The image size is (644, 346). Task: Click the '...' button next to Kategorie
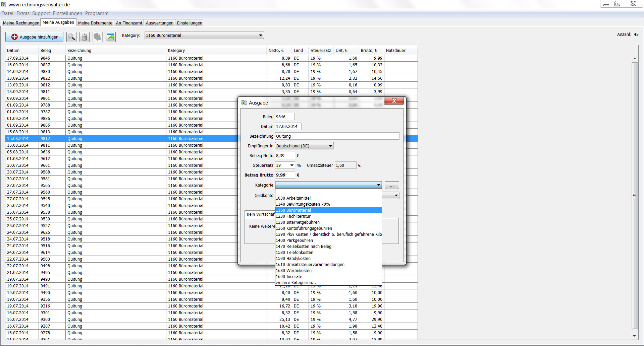coord(391,185)
